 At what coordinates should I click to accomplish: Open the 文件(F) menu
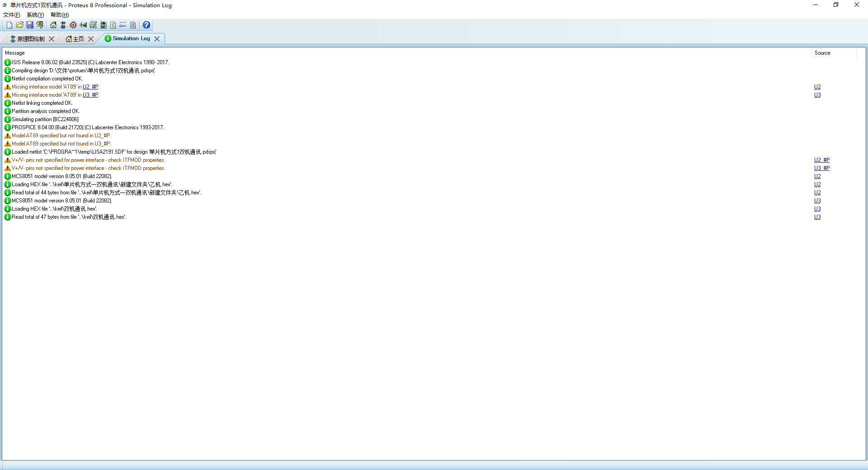coord(12,15)
